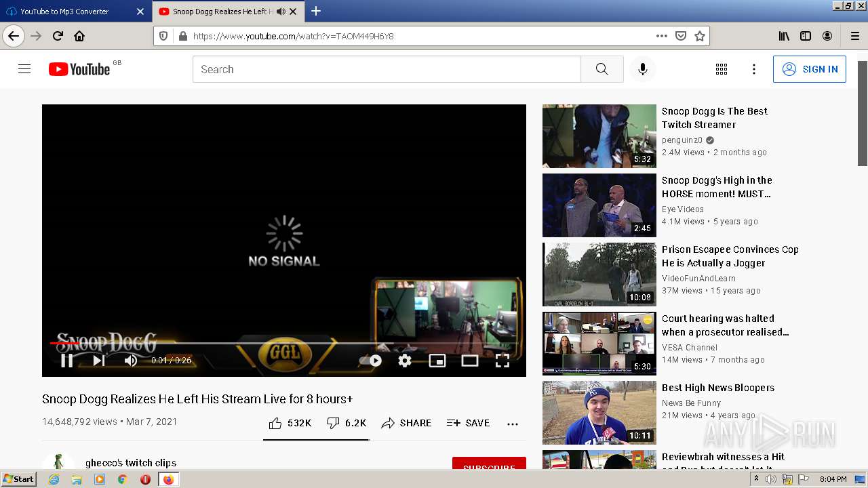View tracking protection shield info
This screenshot has width=868, height=488.
coord(163,36)
